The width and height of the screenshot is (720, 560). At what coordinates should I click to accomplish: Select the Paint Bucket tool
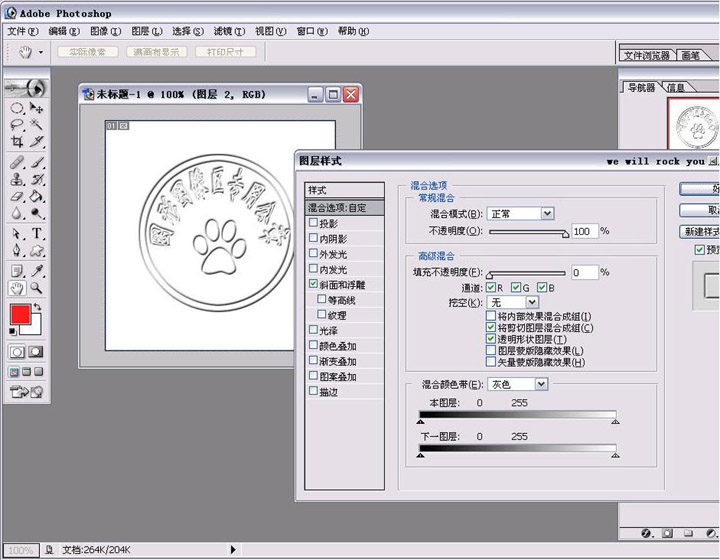click(x=37, y=197)
